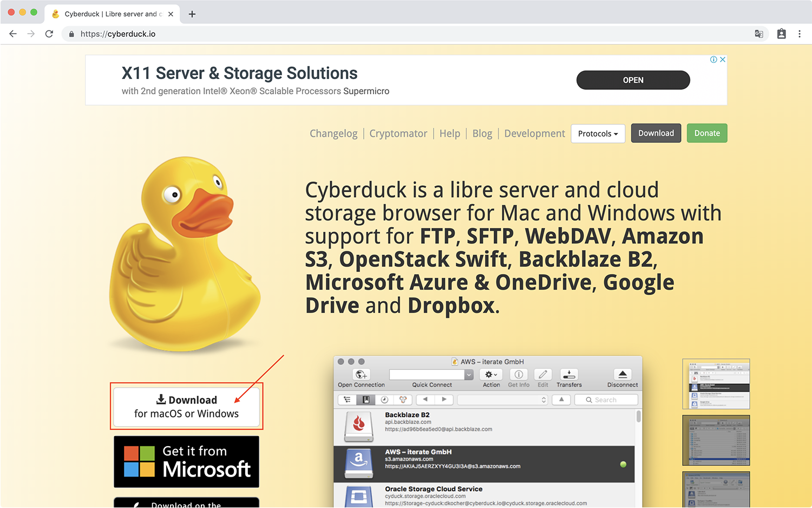This screenshot has height=508, width=812.
Task: Click the Get it from Microsoft badge
Action: point(186,462)
